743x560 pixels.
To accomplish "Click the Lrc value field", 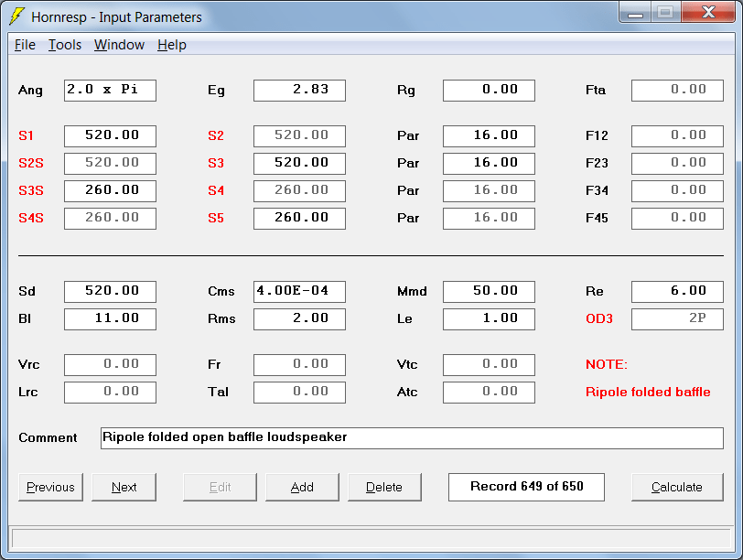I will (110, 393).
